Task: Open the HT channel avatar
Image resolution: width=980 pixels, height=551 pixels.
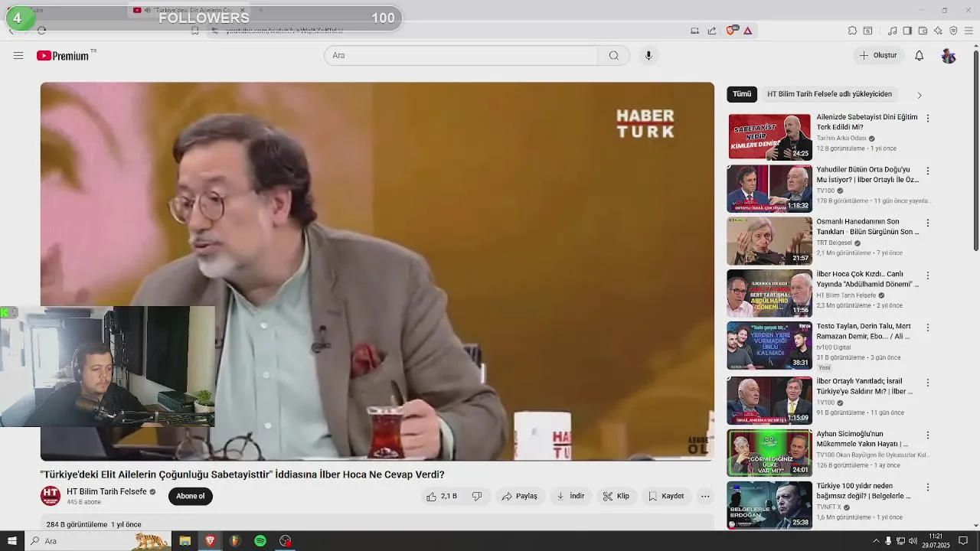Action: coord(51,496)
